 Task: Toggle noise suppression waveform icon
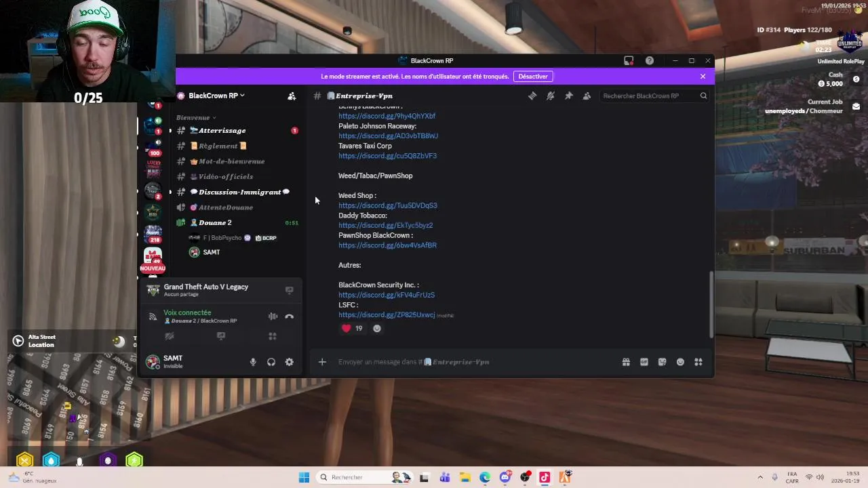[x=273, y=317]
